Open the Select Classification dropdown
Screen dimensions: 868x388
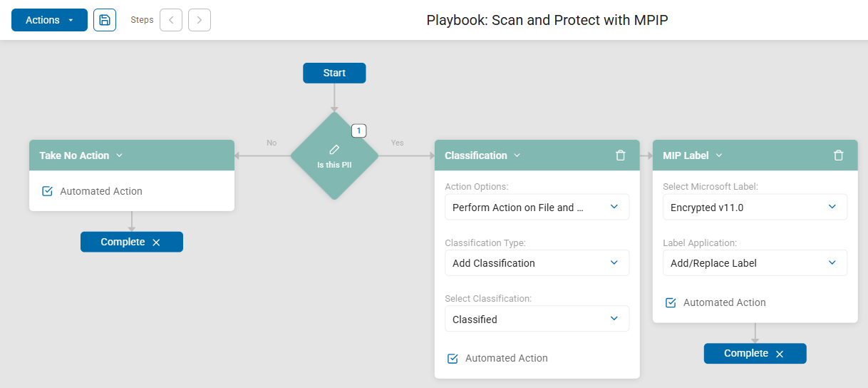(537, 319)
